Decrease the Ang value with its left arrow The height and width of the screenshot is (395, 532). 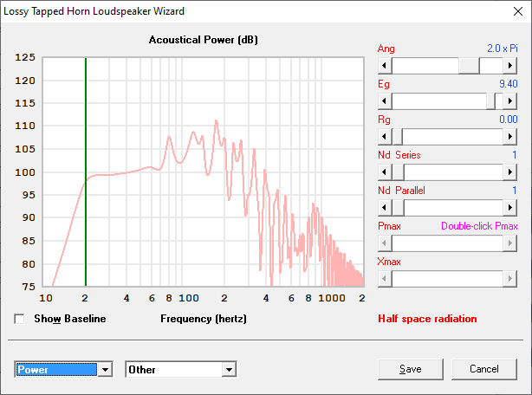click(x=385, y=66)
